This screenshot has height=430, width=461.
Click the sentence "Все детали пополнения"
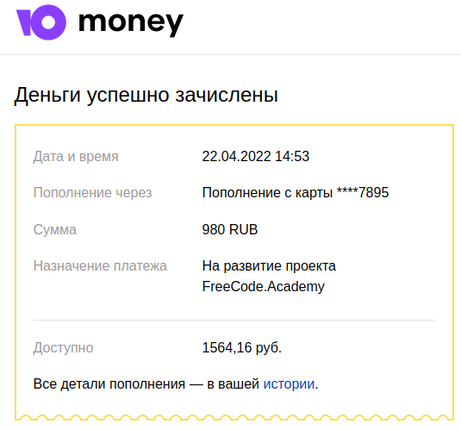point(109,384)
